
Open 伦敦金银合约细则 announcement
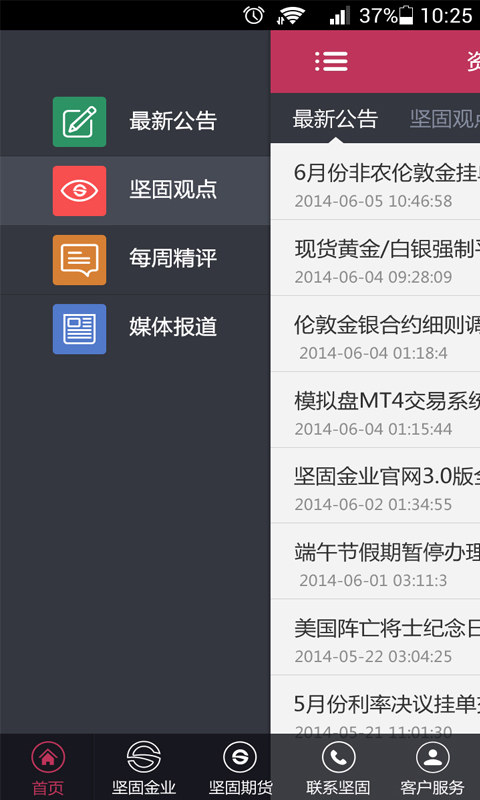coord(375,334)
